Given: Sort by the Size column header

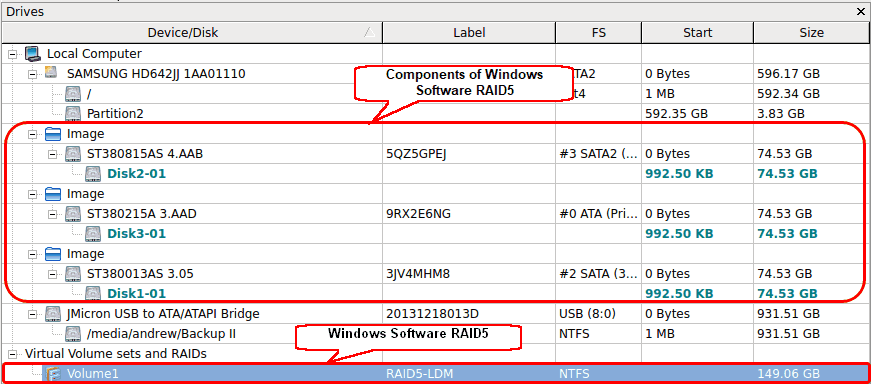Looking at the screenshot, I should (811, 33).
